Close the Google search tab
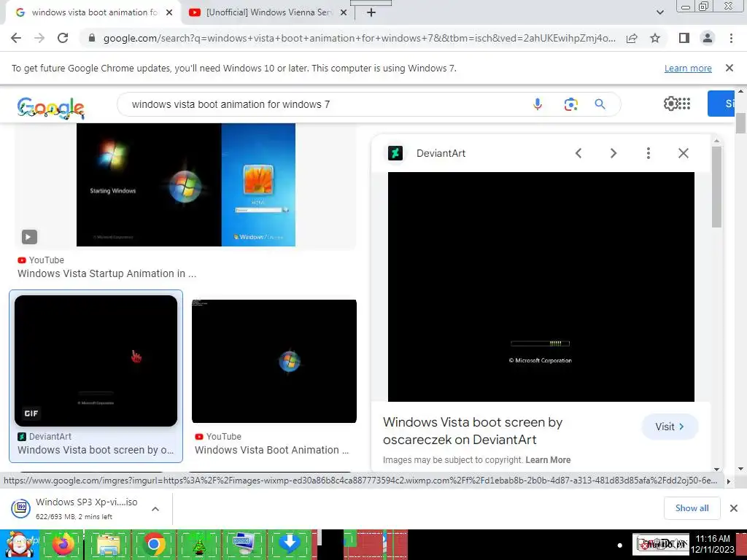The image size is (747, 560). tap(169, 13)
